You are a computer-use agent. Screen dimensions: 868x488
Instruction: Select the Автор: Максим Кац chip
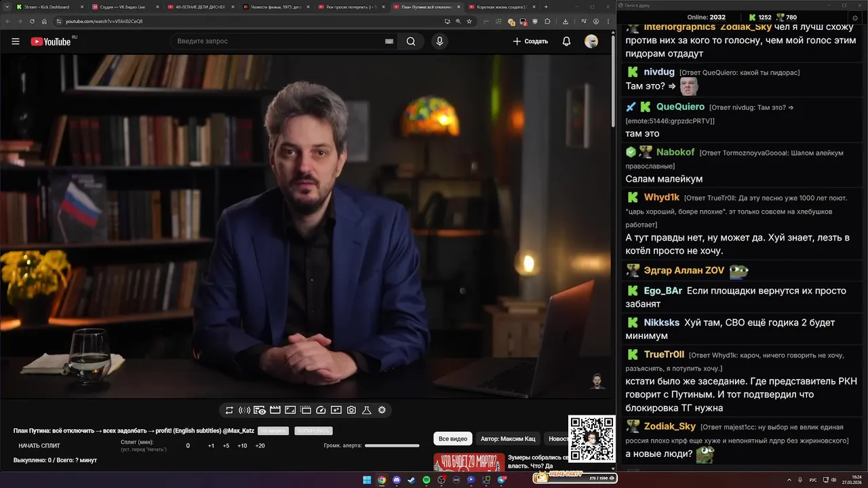coord(508,439)
